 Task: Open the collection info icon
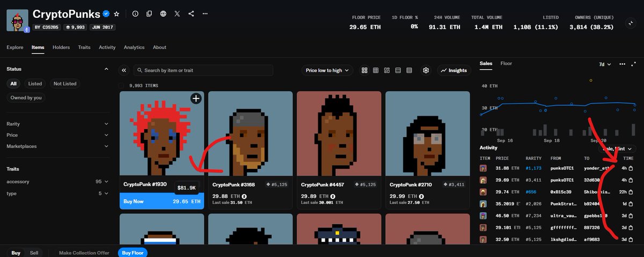[x=135, y=14]
